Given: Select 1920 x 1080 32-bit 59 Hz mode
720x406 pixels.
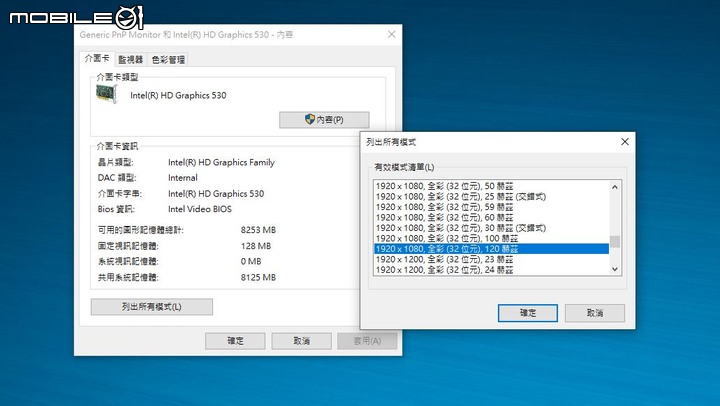Looking at the screenshot, I should (x=491, y=207).
